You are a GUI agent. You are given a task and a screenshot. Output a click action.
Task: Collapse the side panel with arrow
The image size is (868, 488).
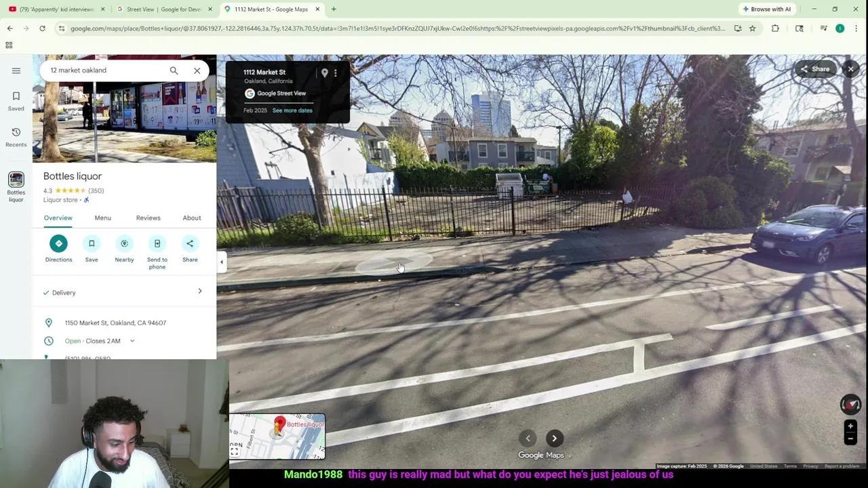coord(221,262)
